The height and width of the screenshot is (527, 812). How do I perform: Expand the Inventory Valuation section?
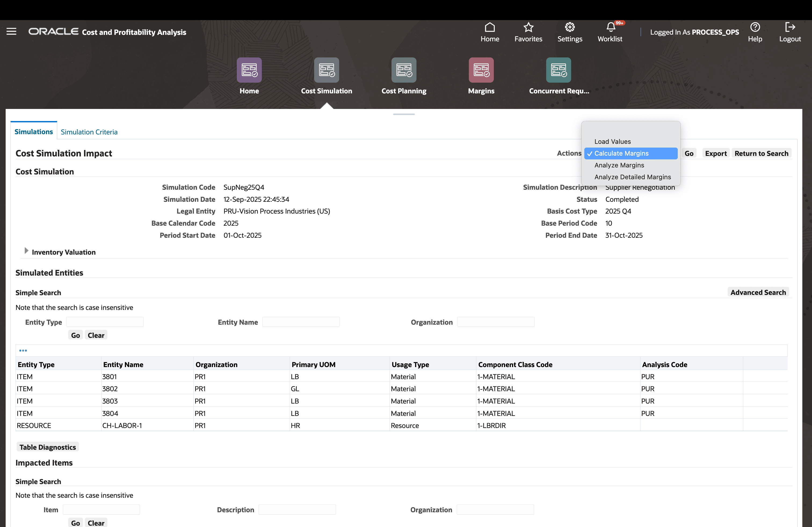(x=26, y=251)
